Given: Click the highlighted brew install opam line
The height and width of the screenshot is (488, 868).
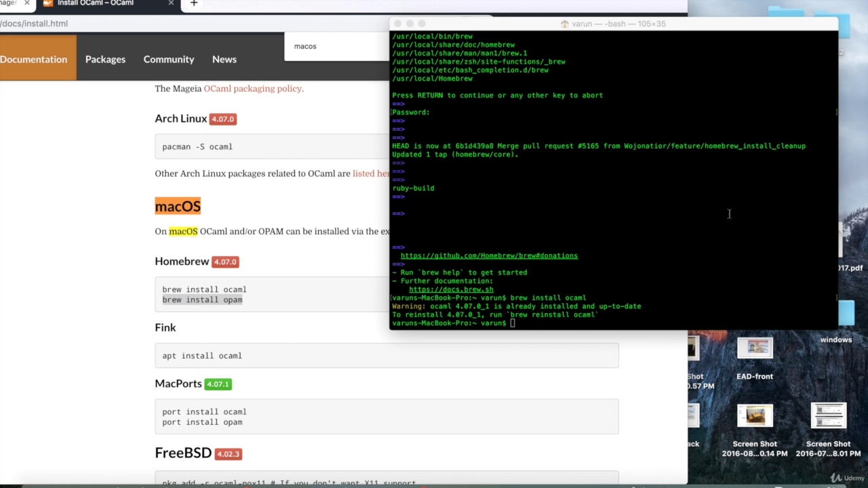Looking at the screenshot, I should click(202, 300).
